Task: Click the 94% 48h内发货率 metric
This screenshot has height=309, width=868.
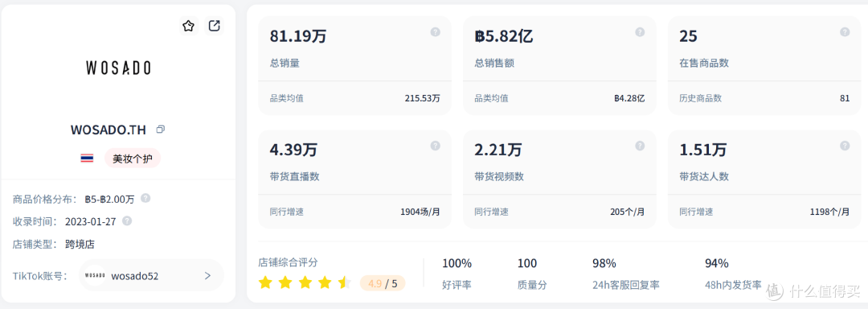Action: point(733,274)
